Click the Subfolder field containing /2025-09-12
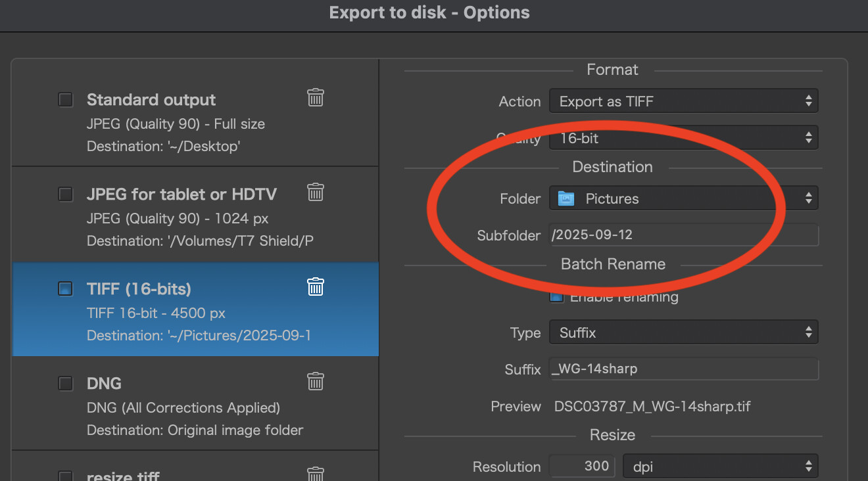 684,235
